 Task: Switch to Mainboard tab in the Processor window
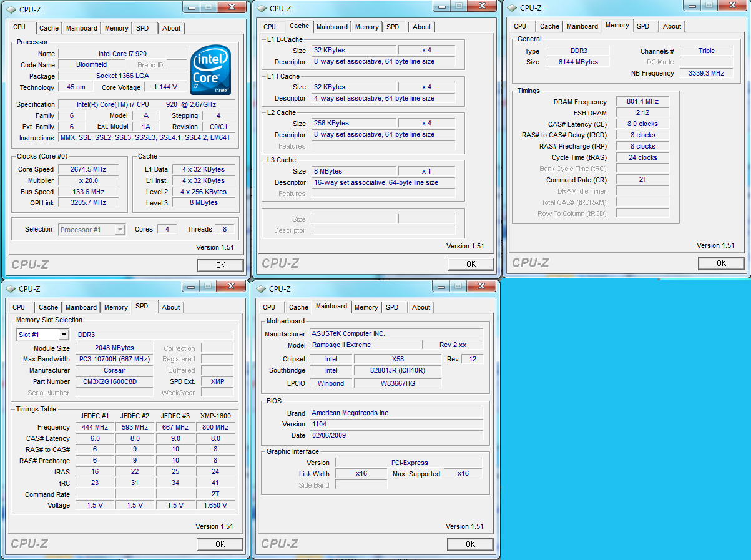coord(82,28)
